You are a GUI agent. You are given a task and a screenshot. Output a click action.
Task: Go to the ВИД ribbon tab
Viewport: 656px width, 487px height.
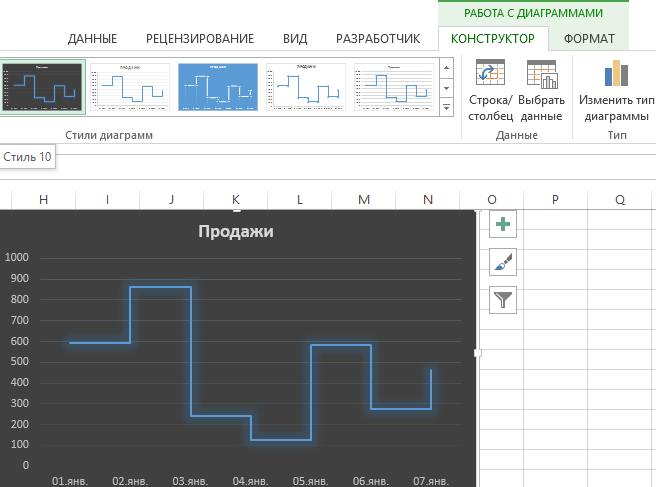click(x=295, y=39)
